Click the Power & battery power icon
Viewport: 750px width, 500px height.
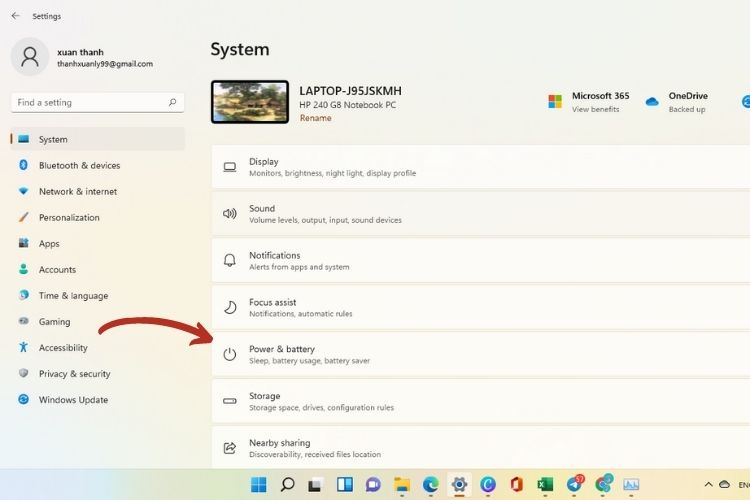click(x=230, y=354)
